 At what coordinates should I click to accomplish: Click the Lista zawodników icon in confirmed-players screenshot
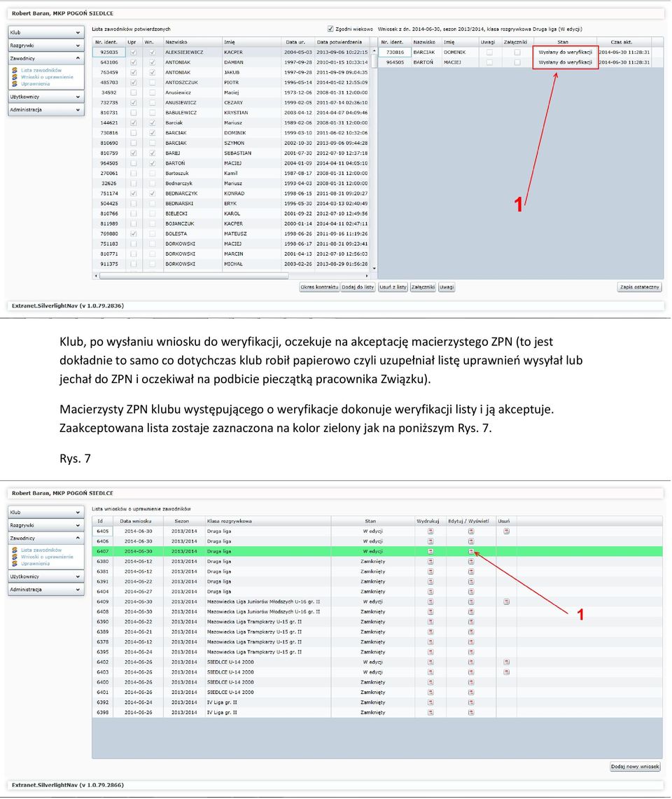coord(15,70)
